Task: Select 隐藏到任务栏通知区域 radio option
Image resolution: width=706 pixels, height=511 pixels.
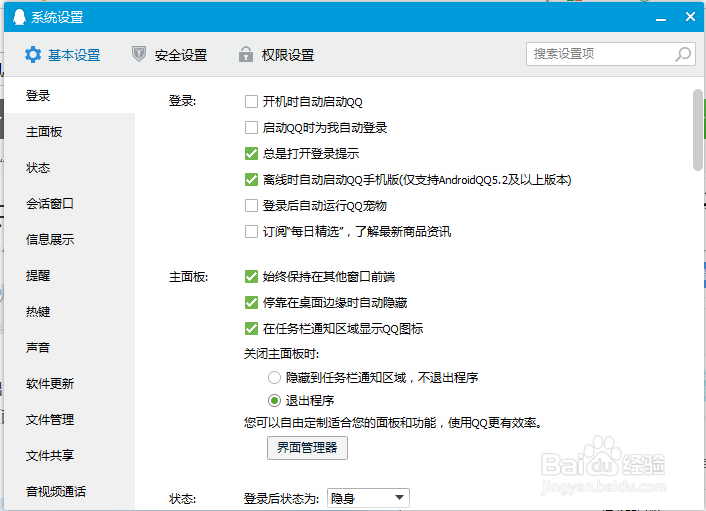Action: click(x=274, y=377)
